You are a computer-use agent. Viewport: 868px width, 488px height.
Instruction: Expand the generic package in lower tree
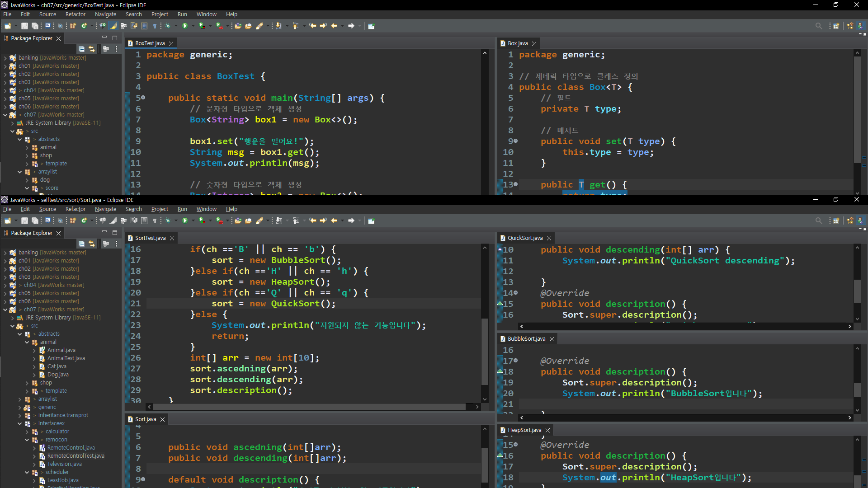[x=20, y=407]
